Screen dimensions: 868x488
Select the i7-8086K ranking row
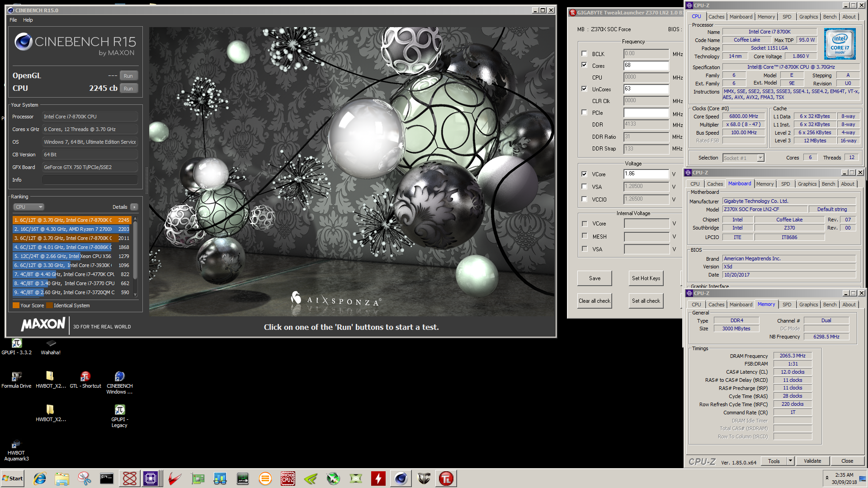(71, 247)
